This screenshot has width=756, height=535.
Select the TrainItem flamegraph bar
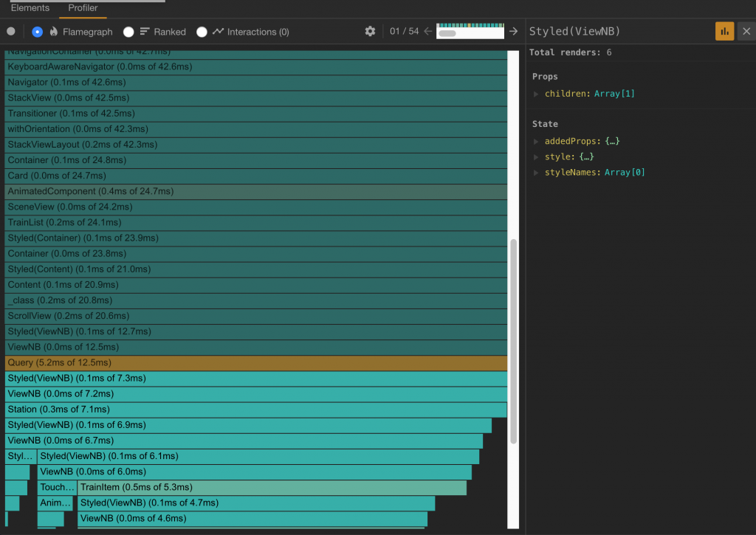(x=272, y=488)
